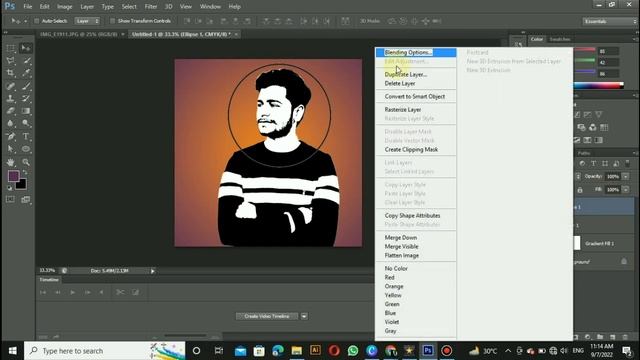Select the Crop tool
Image resolution: width=640 pixels, height=360 pixels.
(11, 73)
